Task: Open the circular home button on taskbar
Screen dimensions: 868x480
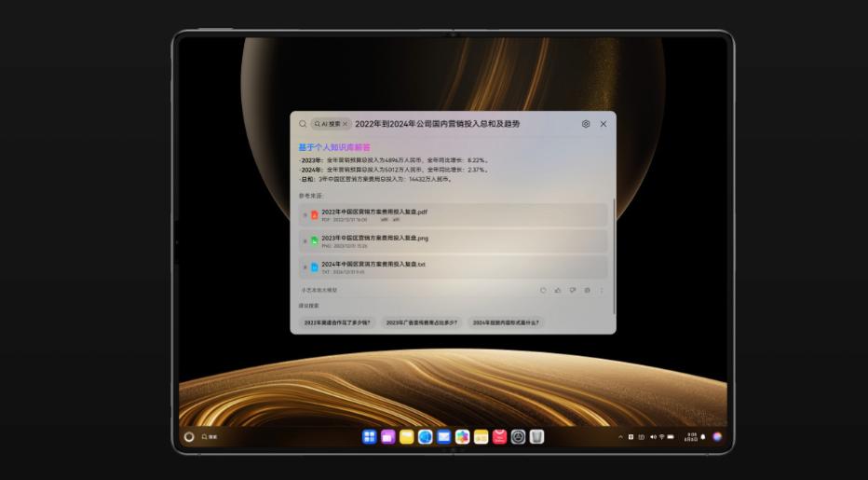Action: coord(189,437)
